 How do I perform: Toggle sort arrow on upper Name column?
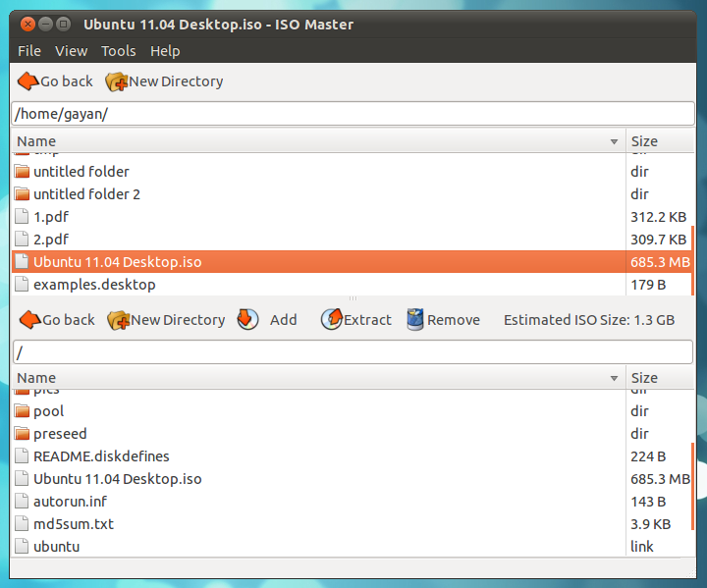coord(614,141)
